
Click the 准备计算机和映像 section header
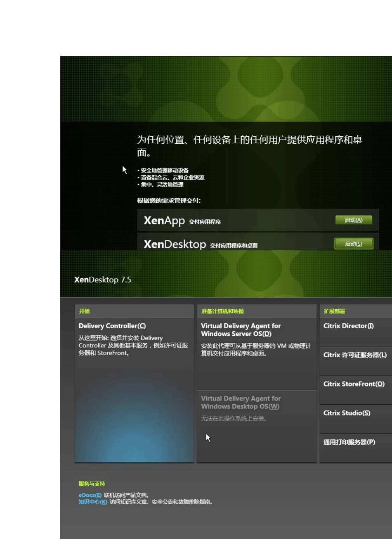pos(257,311)
